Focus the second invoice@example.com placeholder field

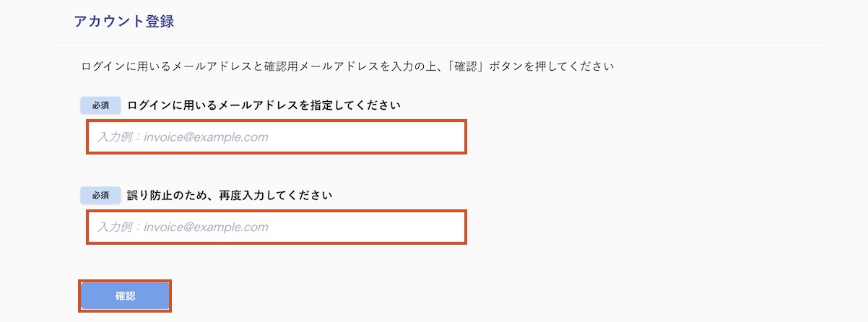pyautogui.click(x=277, y=227)
